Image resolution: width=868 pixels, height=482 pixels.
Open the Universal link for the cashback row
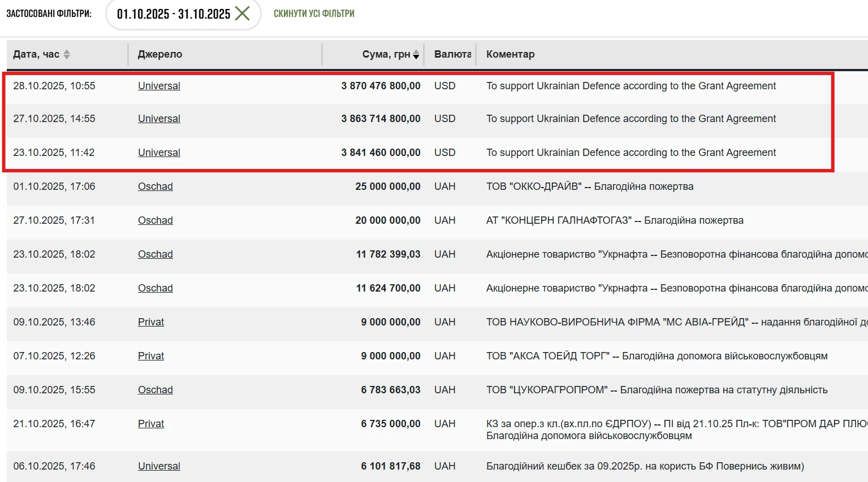(x=159, y=466)
